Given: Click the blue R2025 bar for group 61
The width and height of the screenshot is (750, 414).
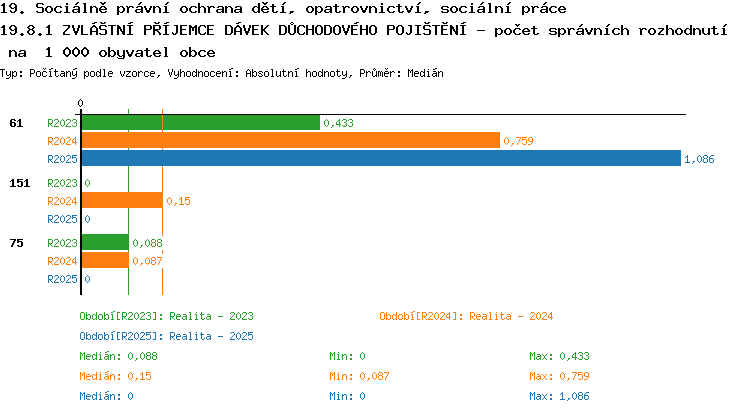Looking at the screenshot, I should click(381, 158).
